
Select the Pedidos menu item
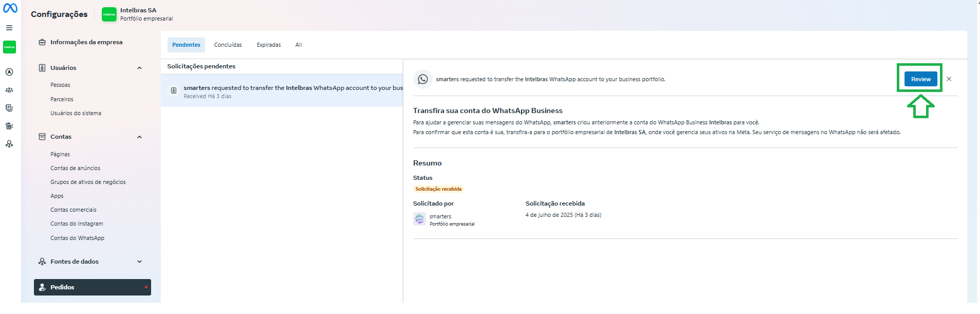(x=93, y=287)
